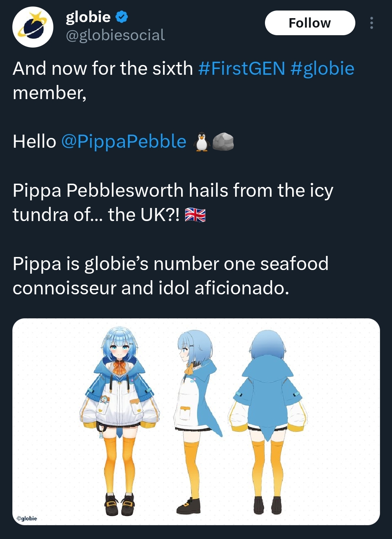The image size is (392, 539).
Task: Click the 'seafood connoisseur' sentence
Action: pos(171,275)
